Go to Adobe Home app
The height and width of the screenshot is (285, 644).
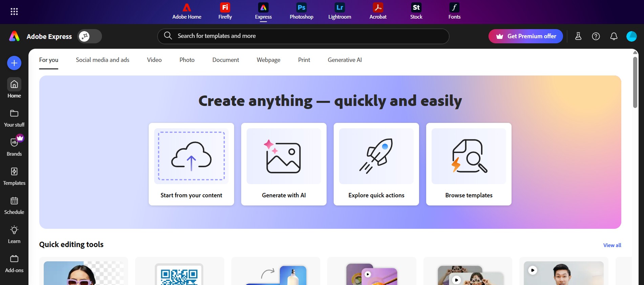click(x=187, y=12)
